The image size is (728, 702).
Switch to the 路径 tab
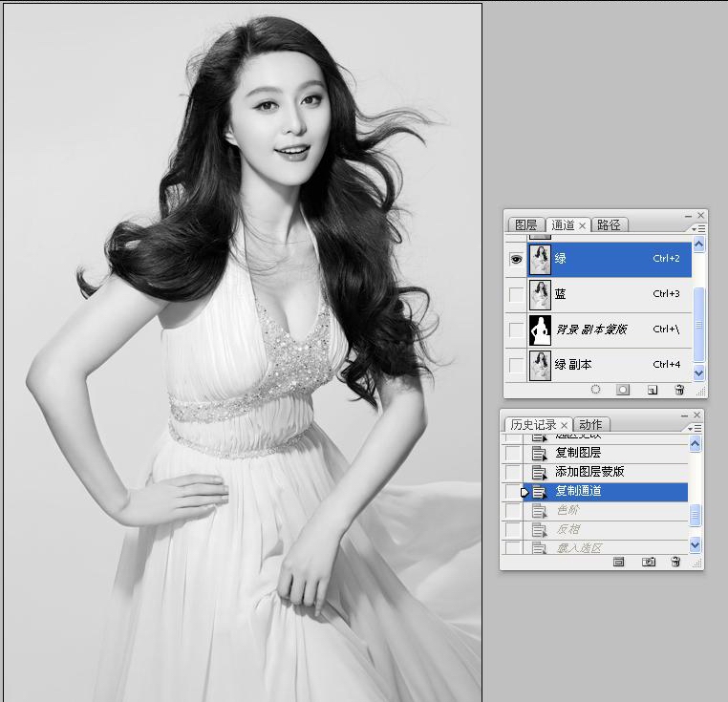609,225
